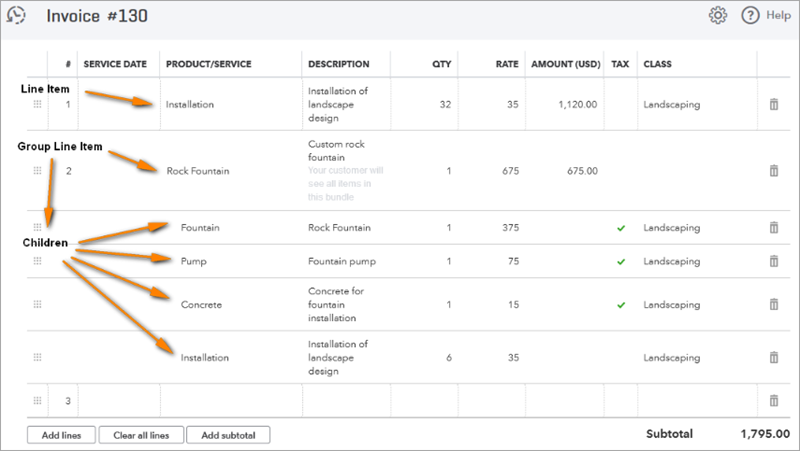Screen dimensions: 800x451
Task: Click the Add subtotal button
Action: point(228,435)
